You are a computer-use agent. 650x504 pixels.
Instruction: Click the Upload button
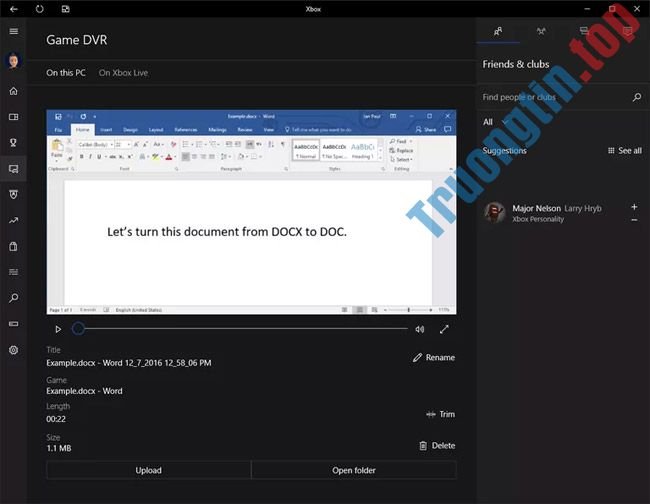coord(148,470)
